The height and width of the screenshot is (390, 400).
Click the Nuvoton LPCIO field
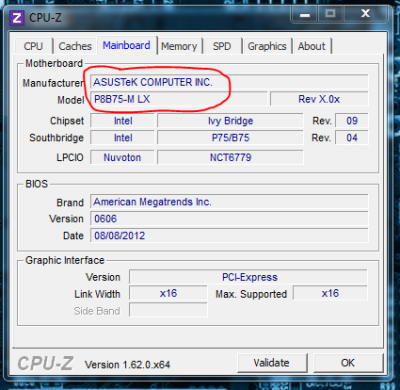click(x=123, y=157)
